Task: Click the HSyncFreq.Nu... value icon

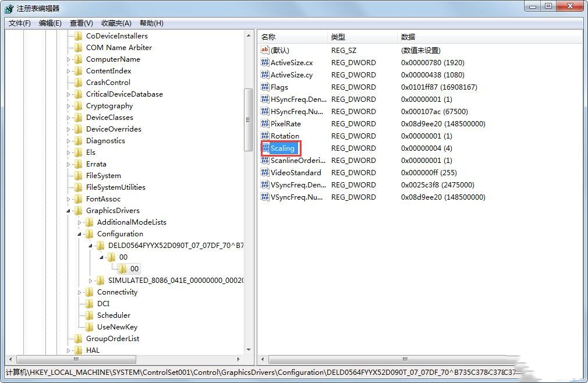Action: [x=265, y=111]
